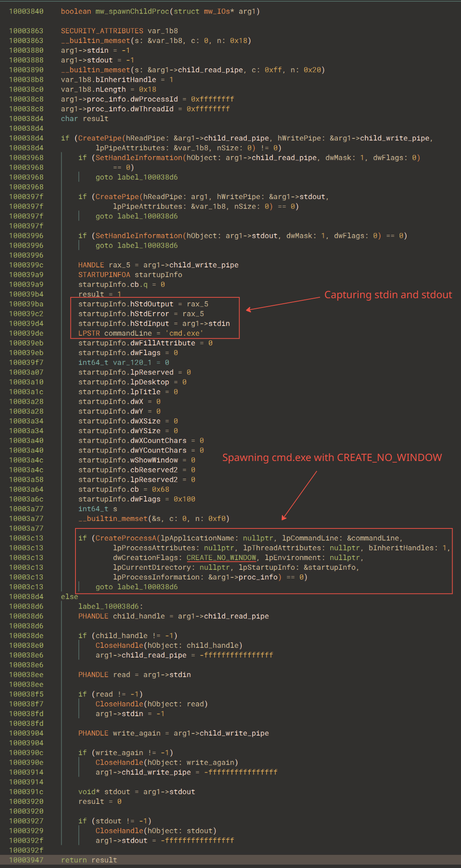Click the 'Capturing stdin and stdout' annotation

(x=388, y=295)
